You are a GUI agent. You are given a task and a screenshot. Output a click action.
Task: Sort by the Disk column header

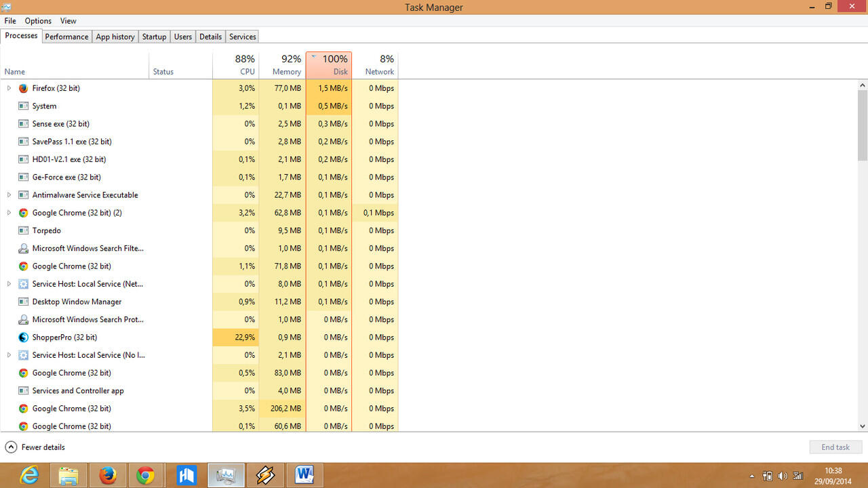coord(329,65)
